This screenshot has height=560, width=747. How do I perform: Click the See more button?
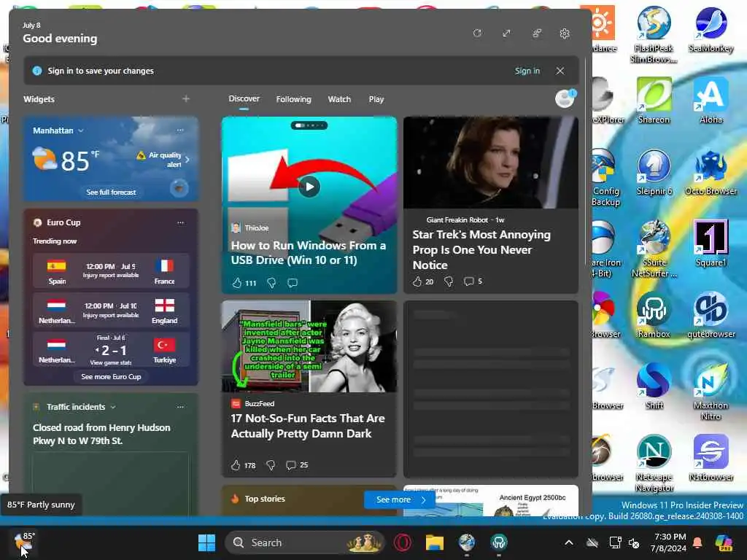pos(399,499)
